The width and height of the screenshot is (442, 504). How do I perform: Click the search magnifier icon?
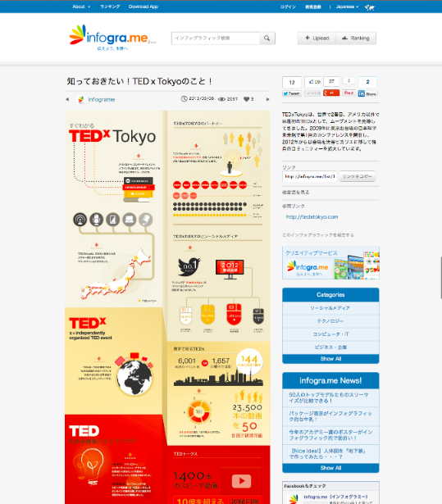pyautogui.click(x=267, y=39)
